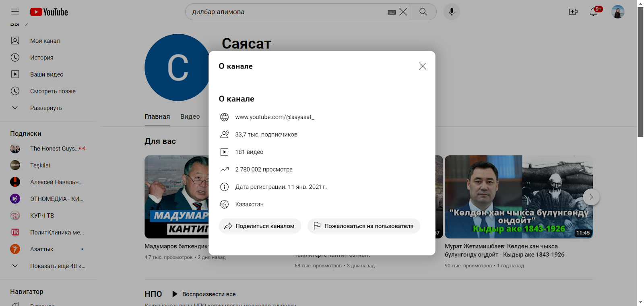Screen dimensions: 644x306
Task: Click the 'Мой канал' sidebar icon
Action: click(x=15, y=41)
